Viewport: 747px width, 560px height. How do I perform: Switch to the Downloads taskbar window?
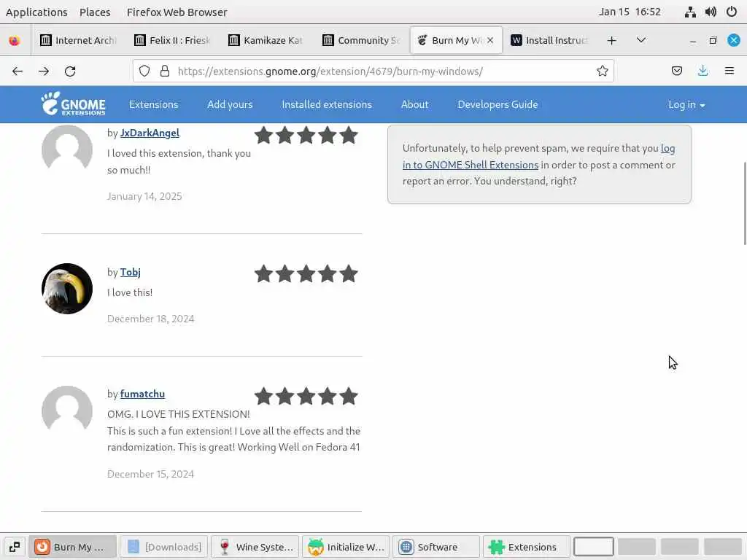(x=164, y=547)
